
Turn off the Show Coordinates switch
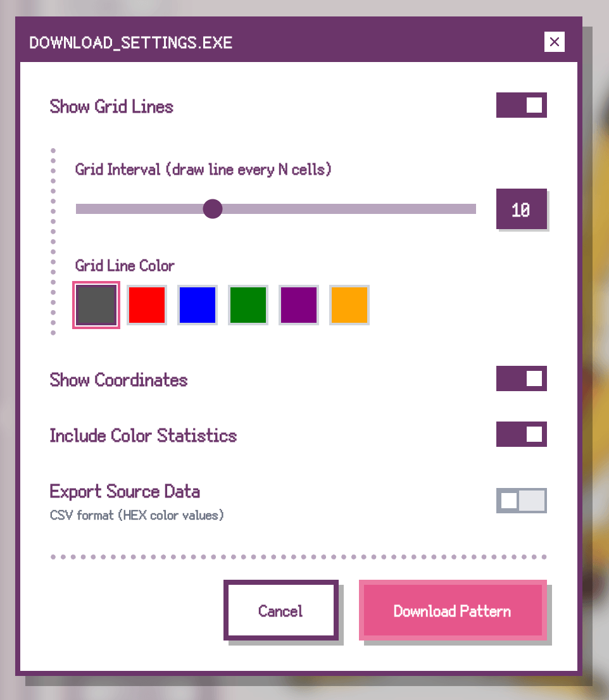point(521,378)
